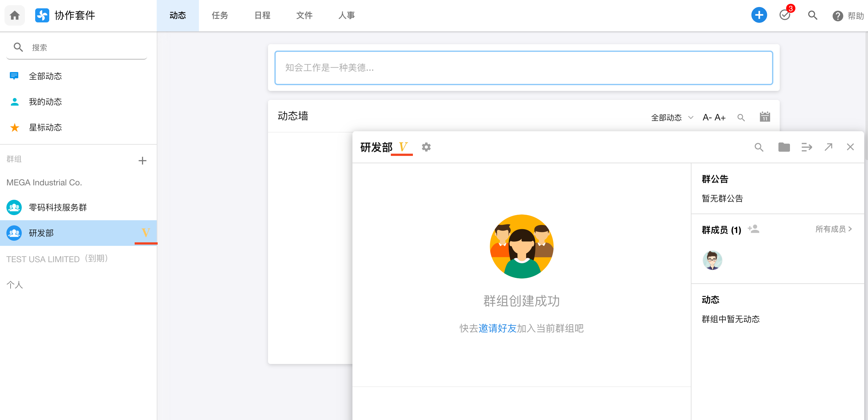Go to home icon
The image size is (868, 420).
(14, 15)
